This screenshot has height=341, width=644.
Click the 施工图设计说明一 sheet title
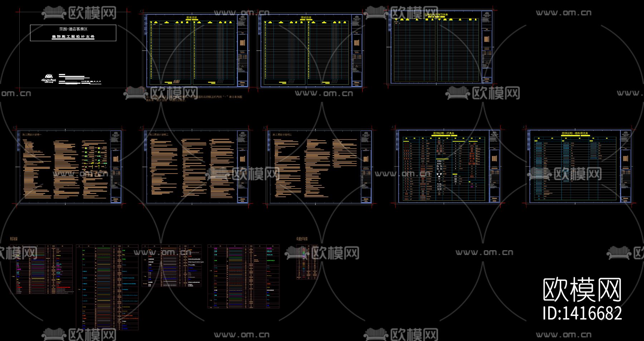[x=32, y=135]
